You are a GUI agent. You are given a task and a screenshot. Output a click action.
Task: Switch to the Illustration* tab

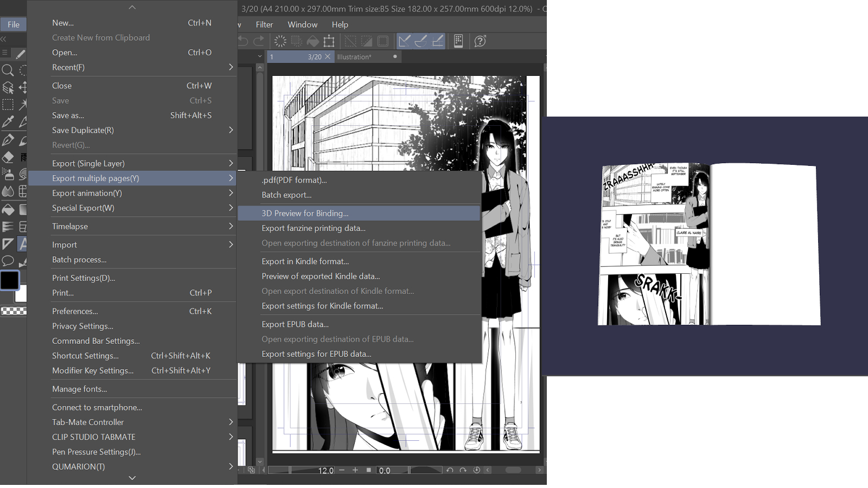pyautogui.click(x=355, y=56)
